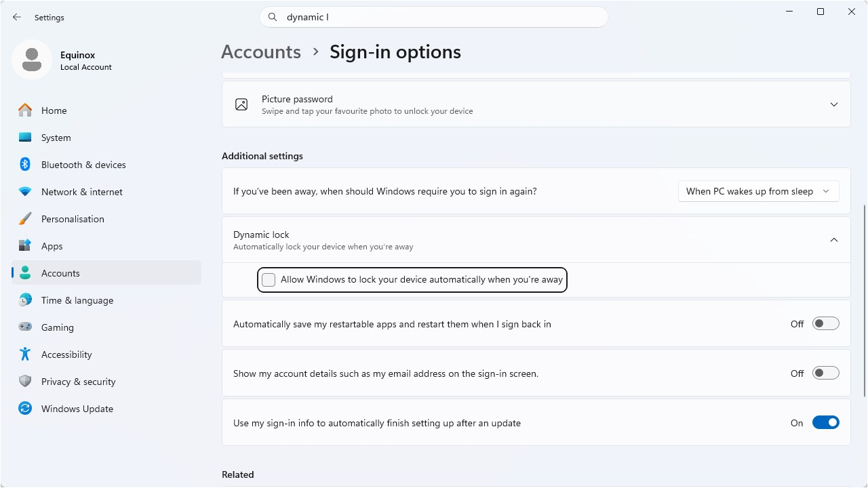This screenshot has width=868, height=488.
Task: Open the 'When PC wakes up from sleep' dropdown
Action: pyautogui.click(x=758, y=191)
